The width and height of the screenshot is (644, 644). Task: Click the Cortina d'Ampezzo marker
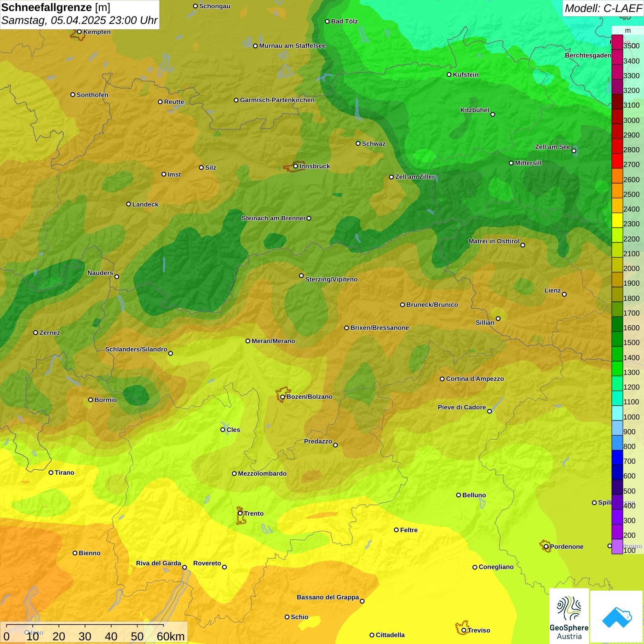443,379
